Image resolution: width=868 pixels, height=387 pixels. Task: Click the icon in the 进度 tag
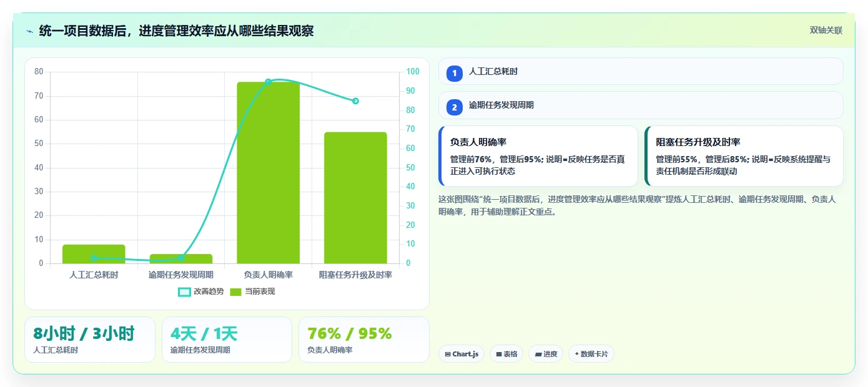pos(538,354)
